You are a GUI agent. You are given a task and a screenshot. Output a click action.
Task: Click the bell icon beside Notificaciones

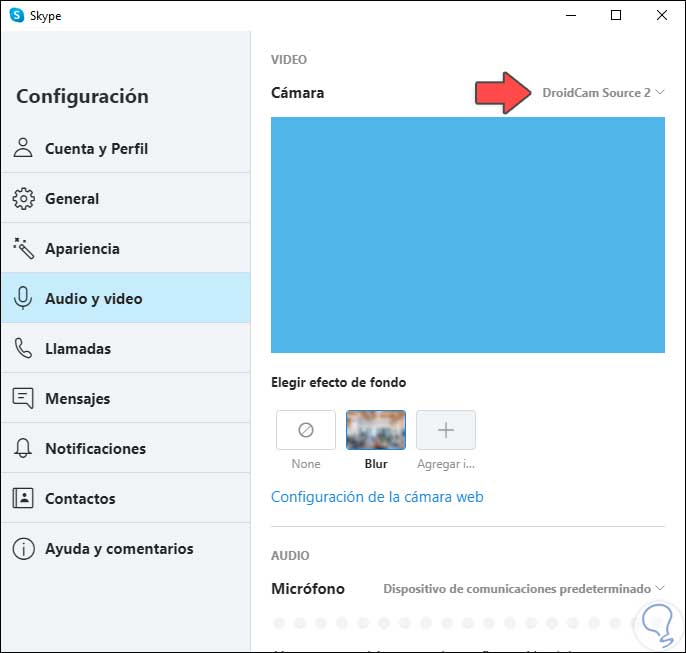(x=23, y=448)
